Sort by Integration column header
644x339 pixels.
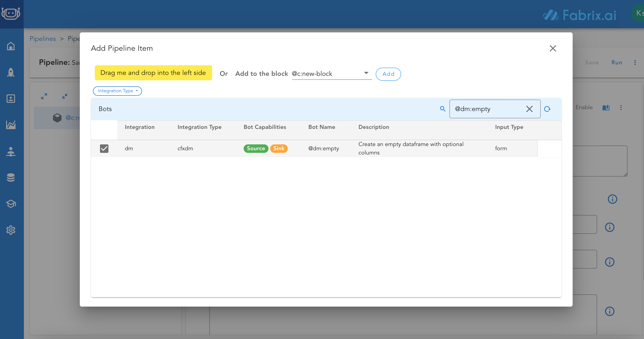click(139, 127)
